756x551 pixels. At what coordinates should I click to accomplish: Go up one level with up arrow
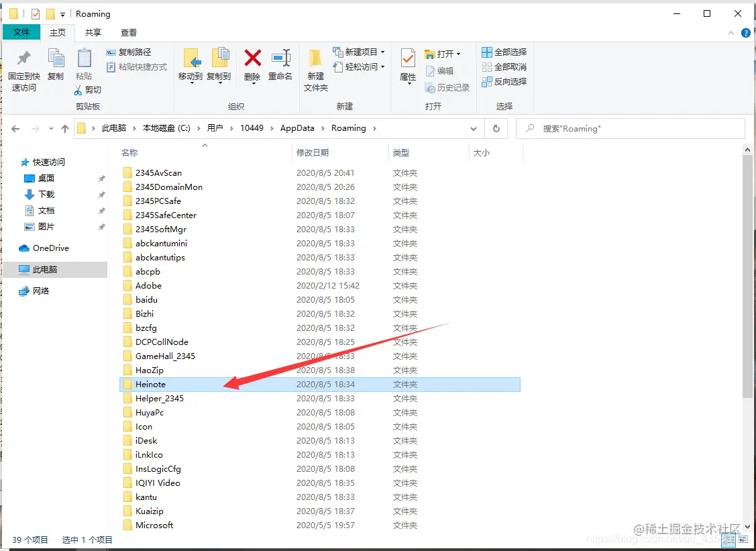(x=65, y=129)
